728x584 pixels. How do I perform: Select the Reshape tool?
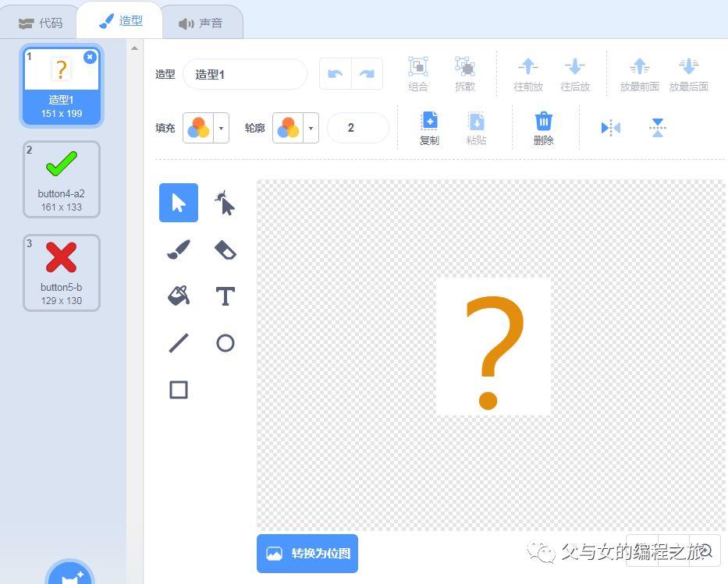(x=226, y=203)
